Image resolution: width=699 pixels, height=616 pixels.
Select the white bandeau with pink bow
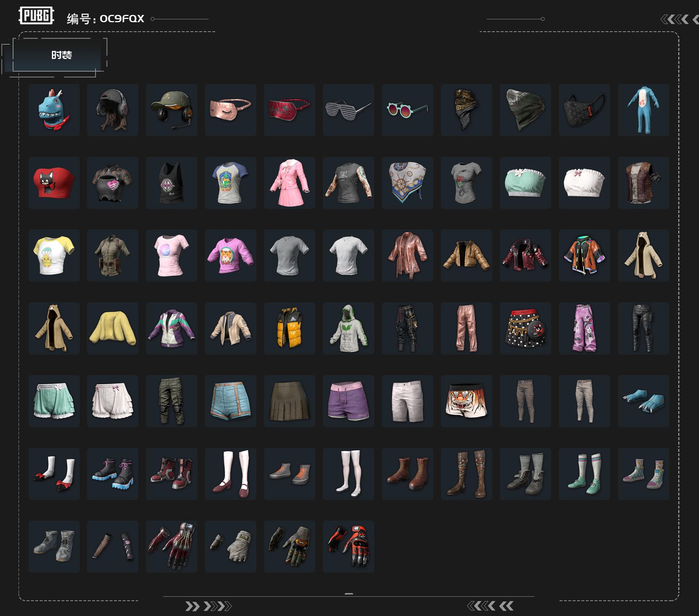(x=584, y=183)
